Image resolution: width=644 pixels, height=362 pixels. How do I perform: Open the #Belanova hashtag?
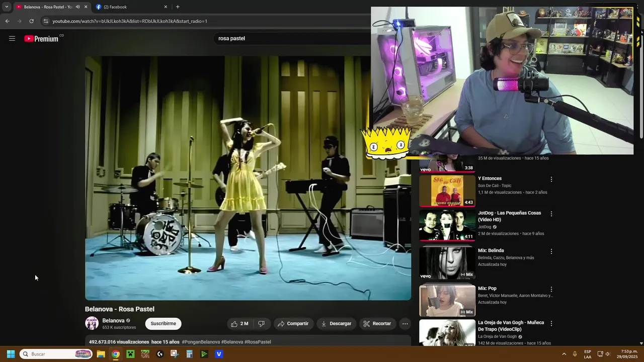tap(232, 342)
